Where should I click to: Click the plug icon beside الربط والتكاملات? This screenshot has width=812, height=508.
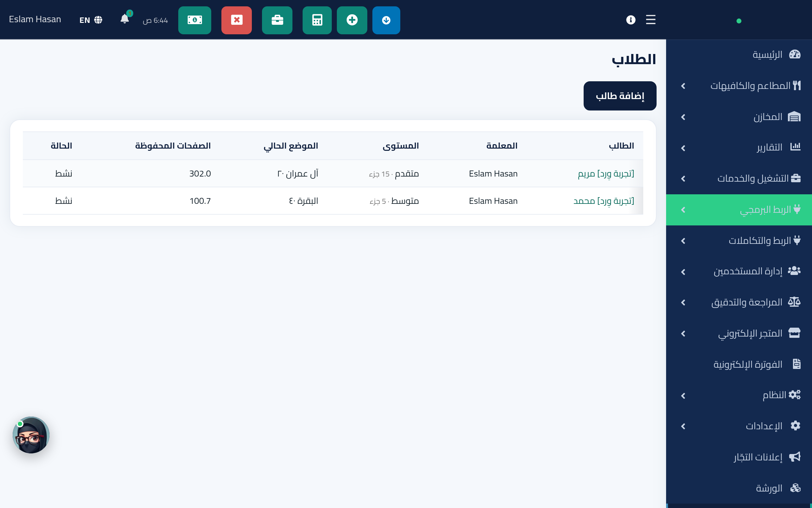[797, 240]
